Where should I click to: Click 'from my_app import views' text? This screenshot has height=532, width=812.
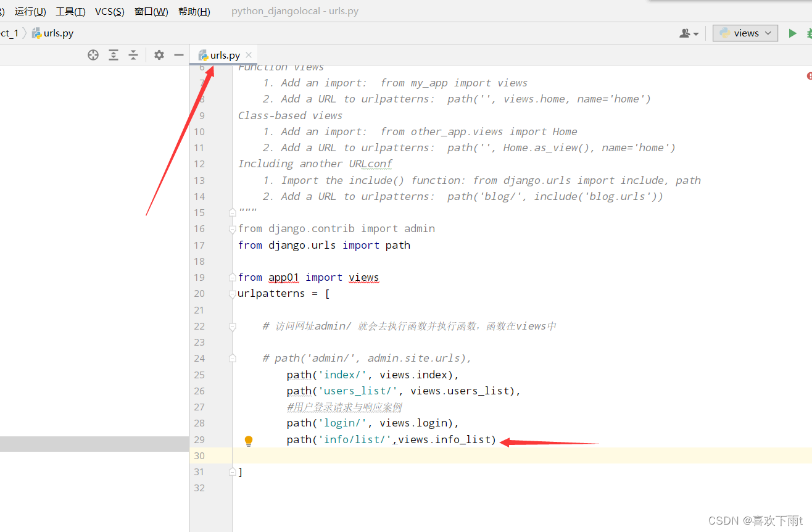tap(454, 83)
